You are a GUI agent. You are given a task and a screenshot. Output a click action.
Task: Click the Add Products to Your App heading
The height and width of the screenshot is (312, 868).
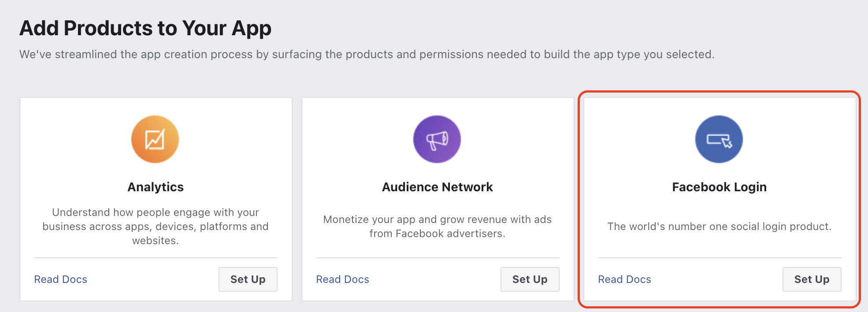pos(145,28)
